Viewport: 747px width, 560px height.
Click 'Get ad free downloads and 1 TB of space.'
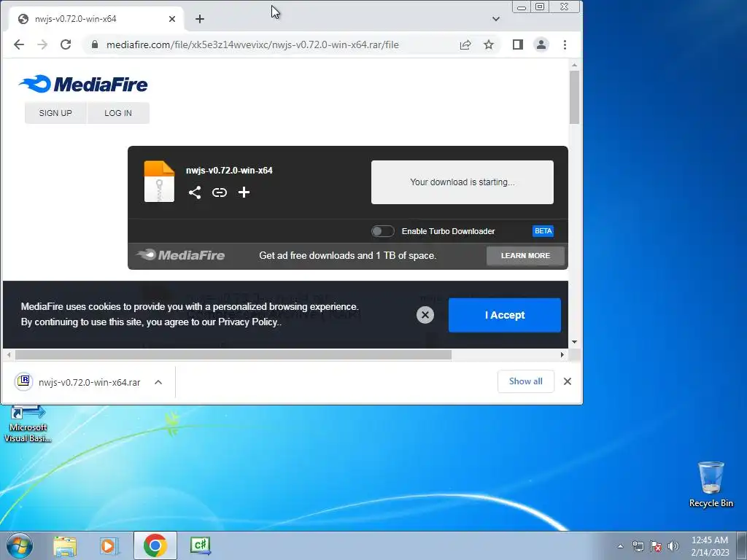click(x=348, y=256)
